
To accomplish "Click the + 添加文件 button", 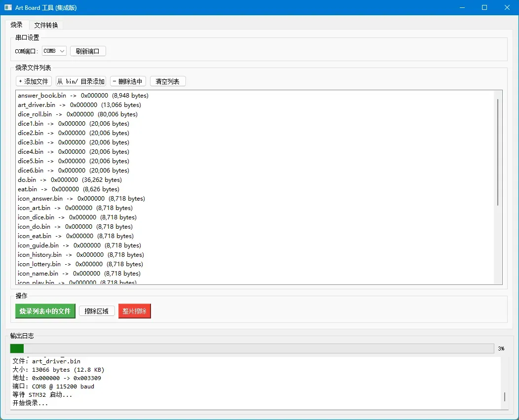I will [34, 81].
